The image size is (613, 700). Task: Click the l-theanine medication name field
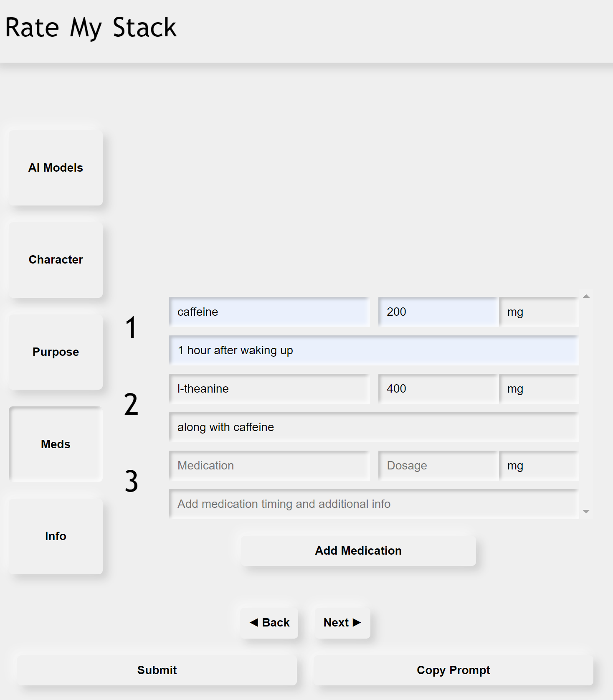coord(269,389)
